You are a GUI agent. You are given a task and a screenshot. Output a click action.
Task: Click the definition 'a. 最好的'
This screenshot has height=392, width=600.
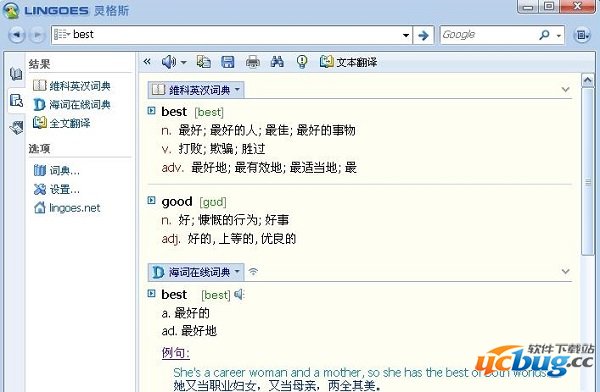pos(186,313)
